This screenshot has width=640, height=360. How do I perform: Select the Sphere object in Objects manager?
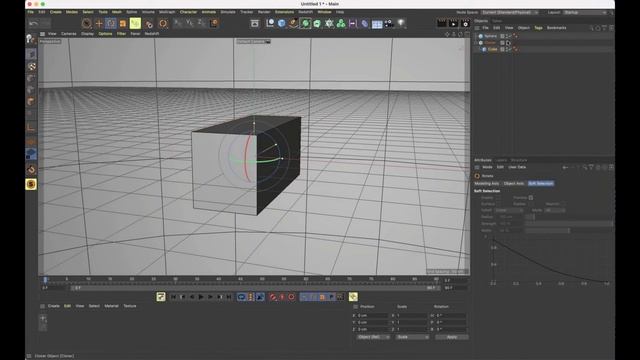click(490, 36)
